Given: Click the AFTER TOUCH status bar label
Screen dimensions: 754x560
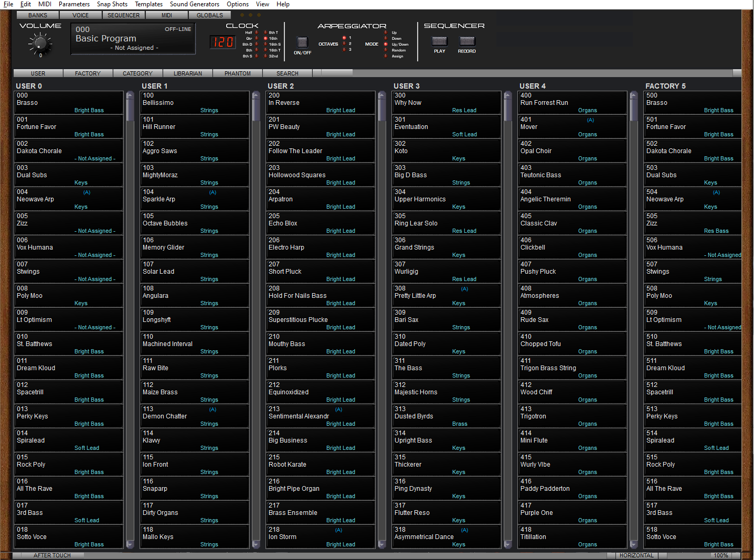Looking at the screenshot, I should [52, 555].
